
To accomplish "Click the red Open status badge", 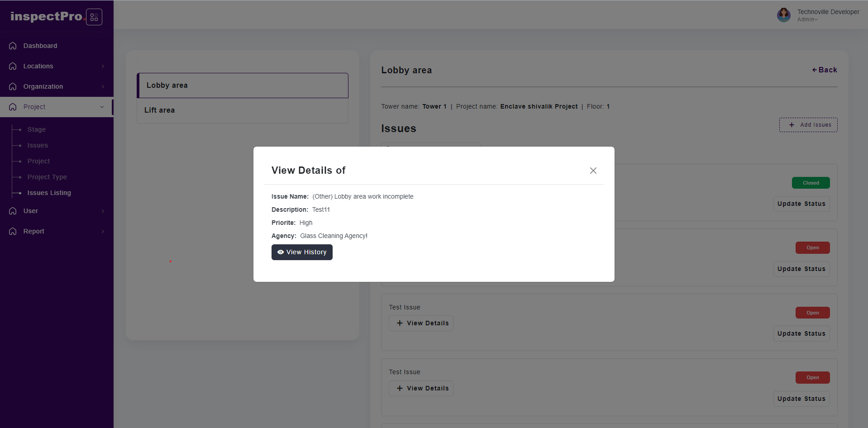I will coord(812,248).
